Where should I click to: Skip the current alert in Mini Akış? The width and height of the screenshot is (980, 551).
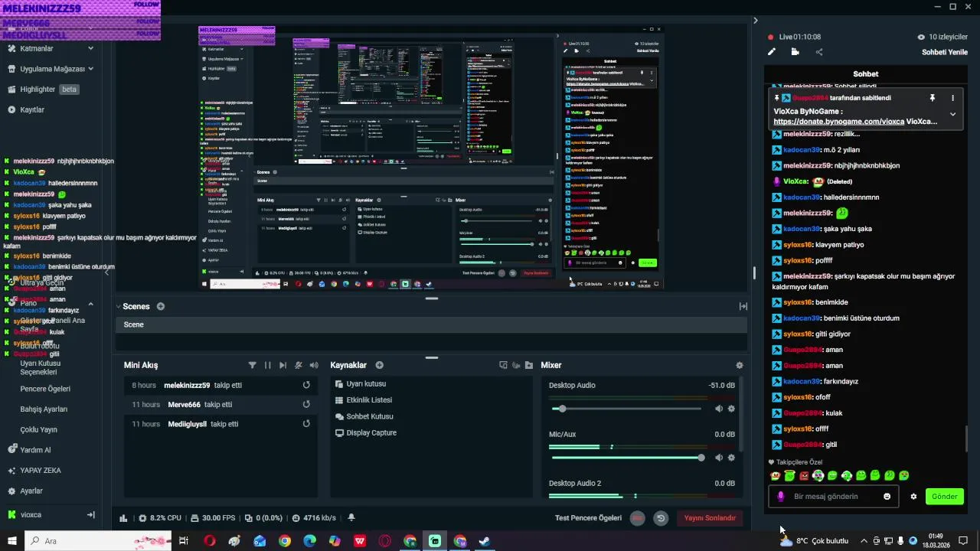coord(283,365)
